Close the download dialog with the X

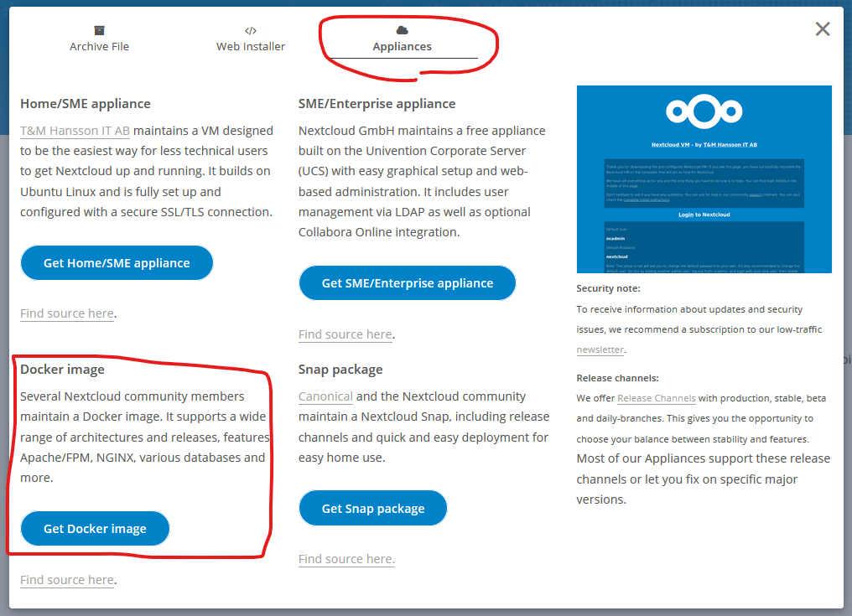click(x=823, y=28)
